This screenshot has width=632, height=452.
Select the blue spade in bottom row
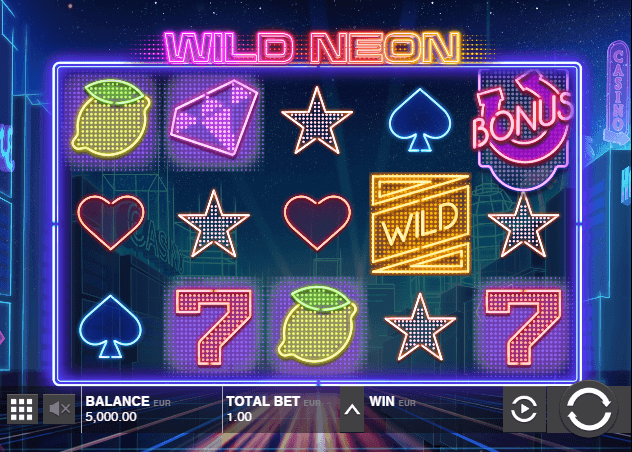pos(110,327)
